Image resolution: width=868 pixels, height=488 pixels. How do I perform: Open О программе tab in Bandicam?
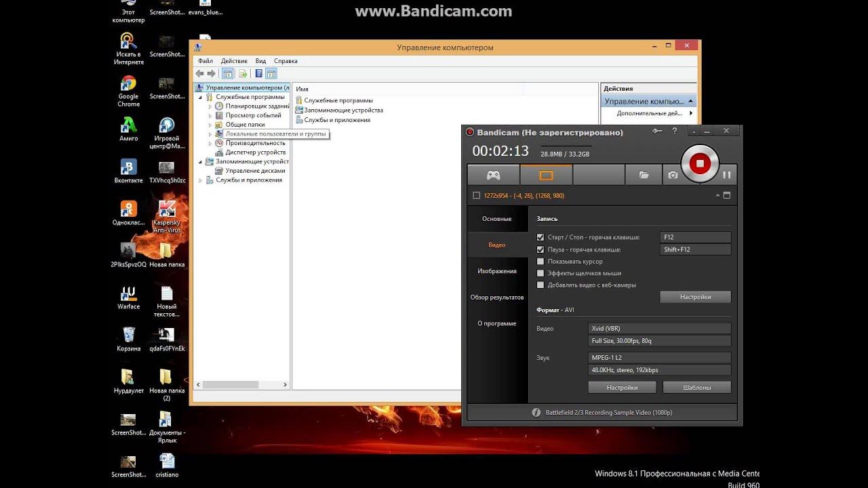coord(497,323)
